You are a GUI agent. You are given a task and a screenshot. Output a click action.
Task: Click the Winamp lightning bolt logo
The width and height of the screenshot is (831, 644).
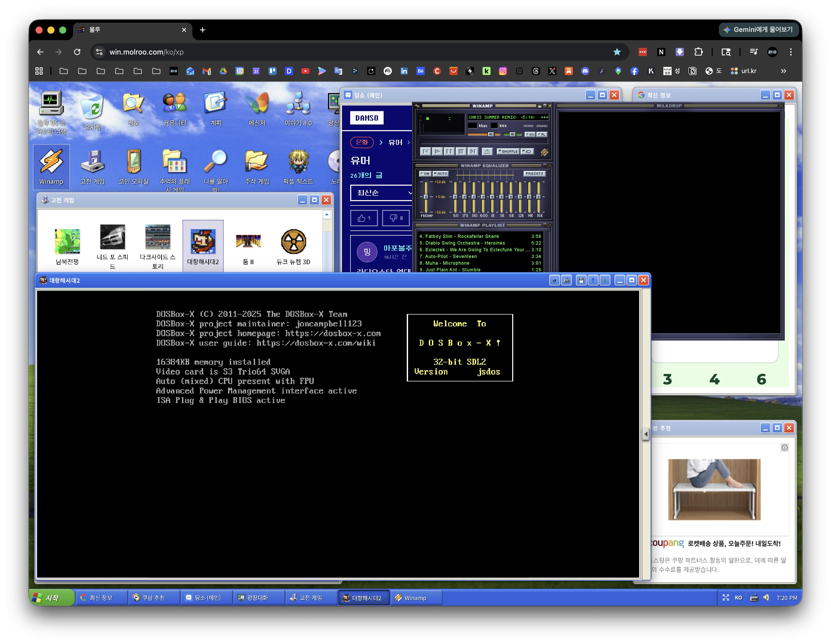coord(545,152)
